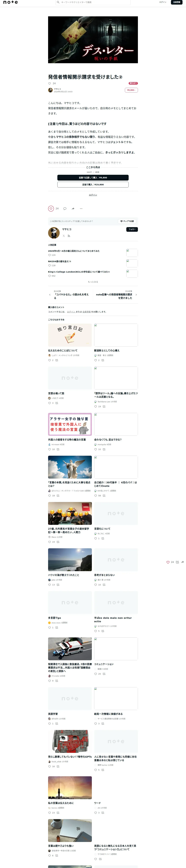
Task: Click the left chevron for previous article
Action: [50, 295]
